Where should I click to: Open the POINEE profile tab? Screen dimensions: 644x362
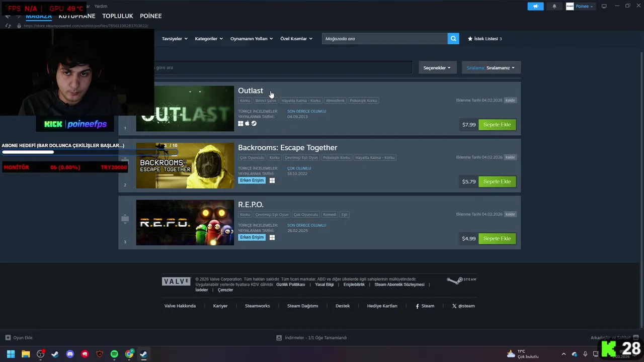coord(151,16)
